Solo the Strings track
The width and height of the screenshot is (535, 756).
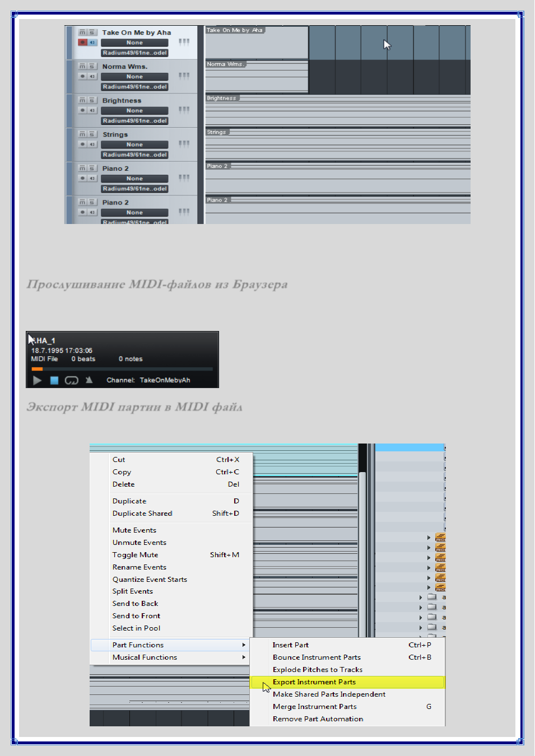click(92, 134)
